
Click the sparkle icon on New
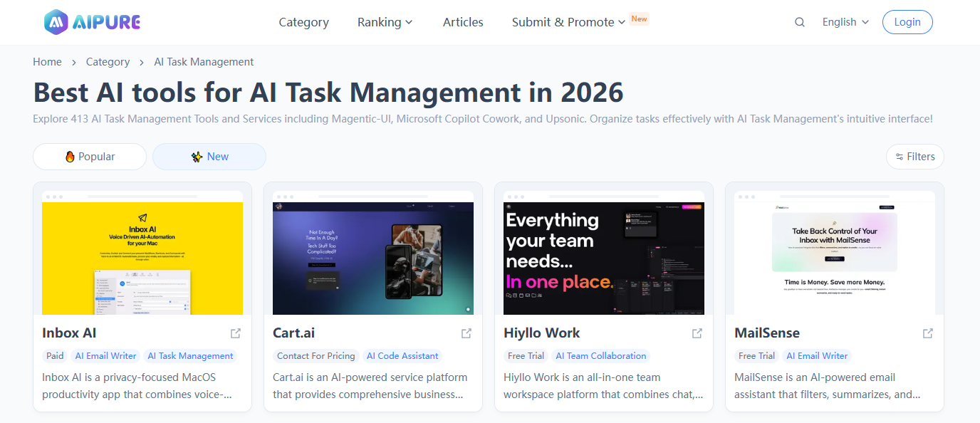197,156
